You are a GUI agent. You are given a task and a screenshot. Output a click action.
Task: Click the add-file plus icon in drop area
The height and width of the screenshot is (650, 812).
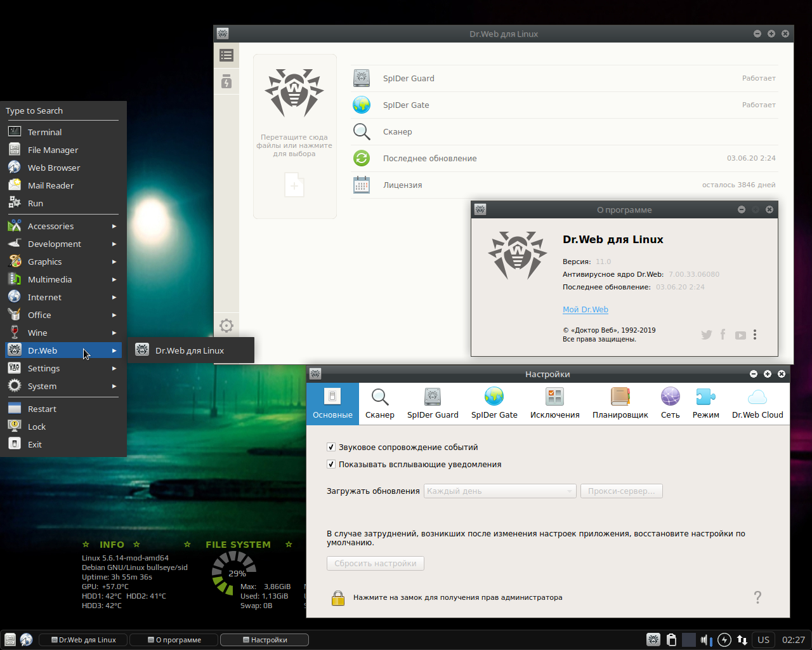click(x=294, y=185)
